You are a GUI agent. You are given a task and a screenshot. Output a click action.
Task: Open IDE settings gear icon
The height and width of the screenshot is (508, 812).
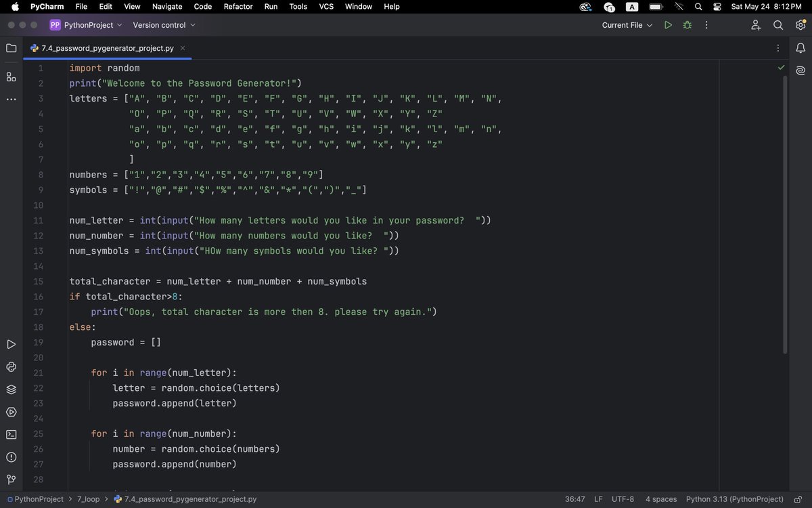[x=800, y=25]
